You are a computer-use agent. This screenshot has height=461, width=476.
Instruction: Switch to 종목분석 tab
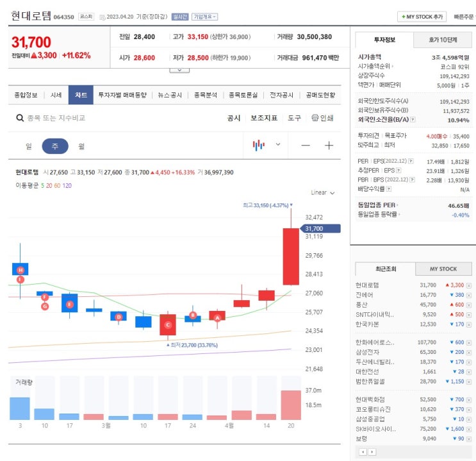[206, 95]
